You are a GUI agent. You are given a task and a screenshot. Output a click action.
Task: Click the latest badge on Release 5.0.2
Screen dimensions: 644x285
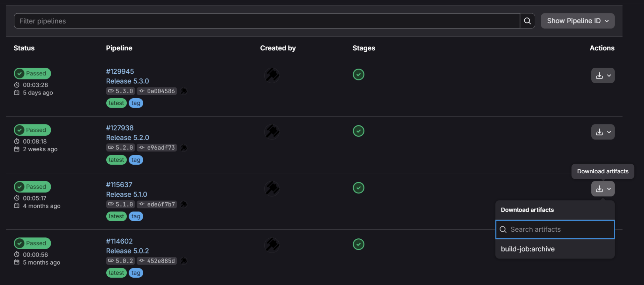pos(116,273)
